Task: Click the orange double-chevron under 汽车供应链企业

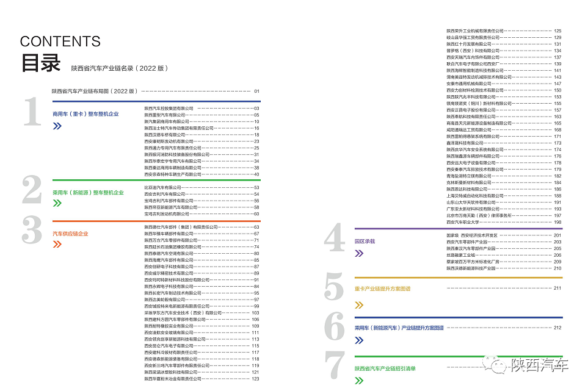Action: 57,244
